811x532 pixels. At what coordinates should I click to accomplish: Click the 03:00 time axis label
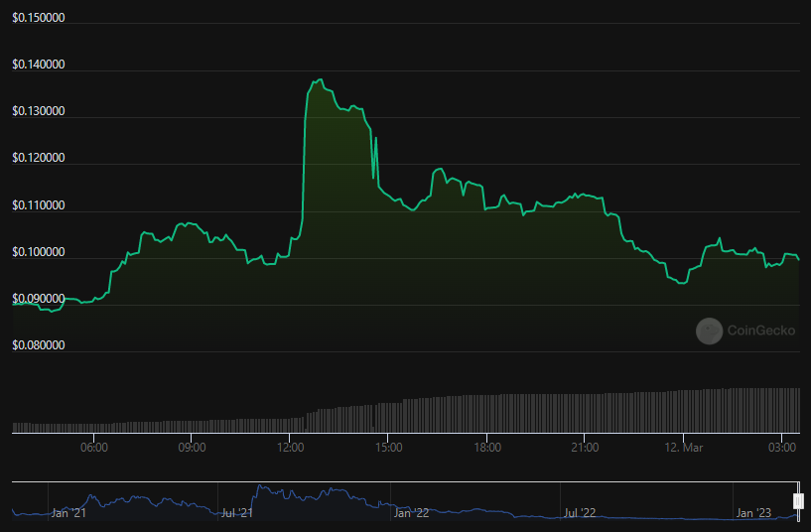(x=782, y=448)
